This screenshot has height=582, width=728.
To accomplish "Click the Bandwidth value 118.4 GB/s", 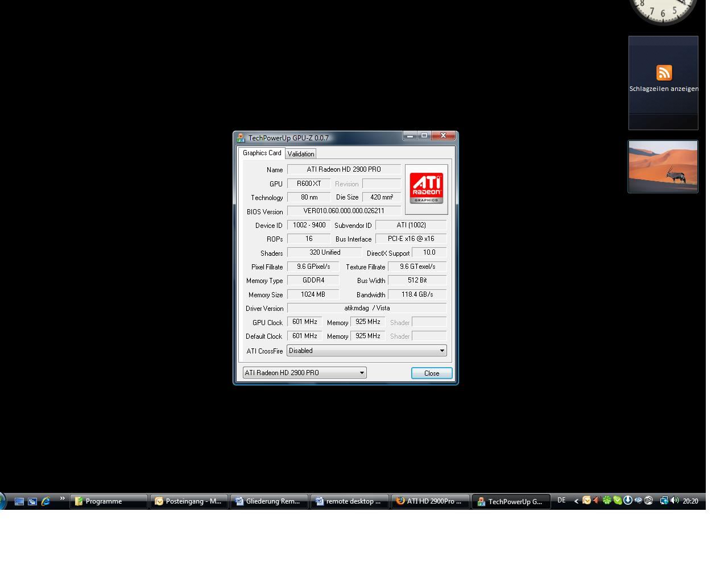I will [417, 294].
